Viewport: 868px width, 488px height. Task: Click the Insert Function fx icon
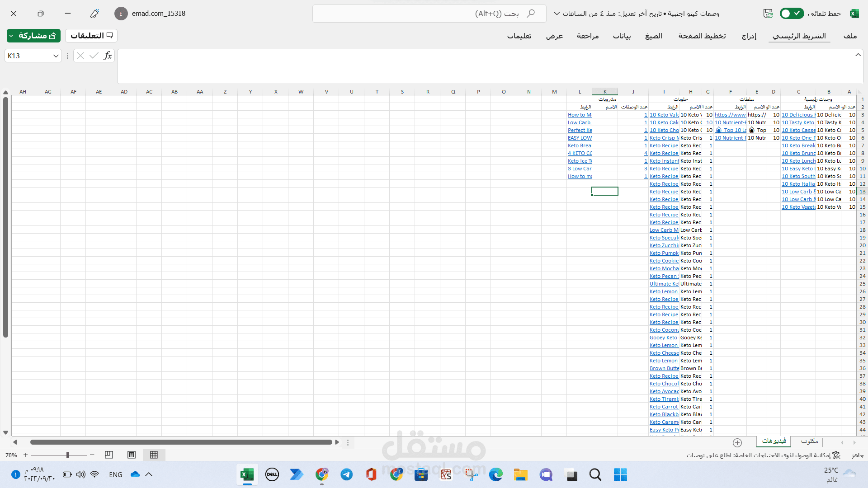click(108, 56)
